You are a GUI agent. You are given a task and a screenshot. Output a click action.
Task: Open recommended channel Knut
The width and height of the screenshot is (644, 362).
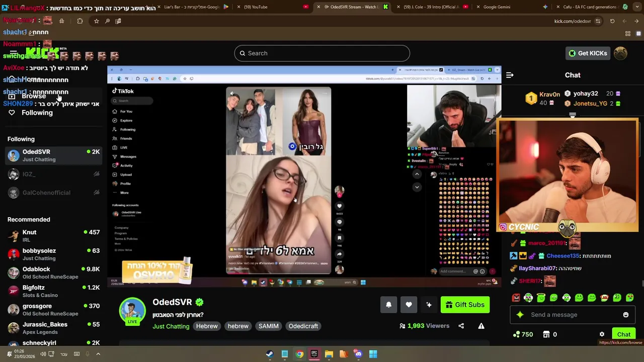(x=53, y=236)
